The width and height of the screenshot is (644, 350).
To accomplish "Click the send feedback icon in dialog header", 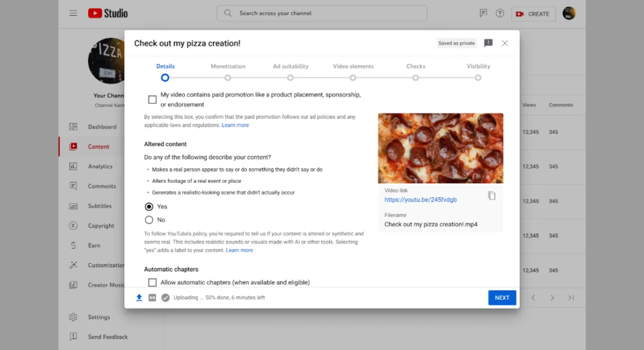I will [488, 43].
